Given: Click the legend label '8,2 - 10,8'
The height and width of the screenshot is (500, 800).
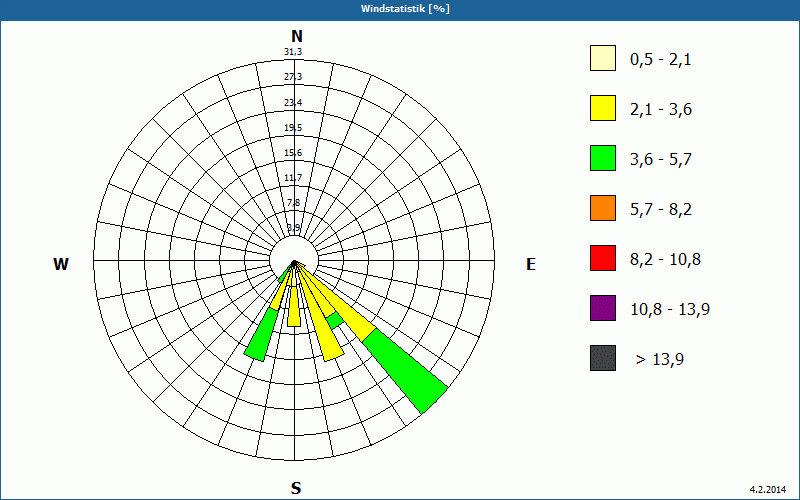Looking at the screenshot, I should [666, 260].
